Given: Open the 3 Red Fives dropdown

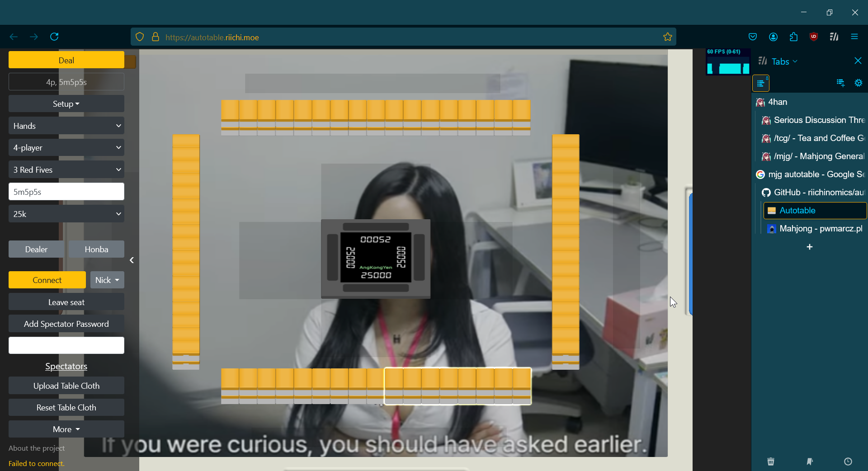Looking at the screenshot, I should pos(66,170).
